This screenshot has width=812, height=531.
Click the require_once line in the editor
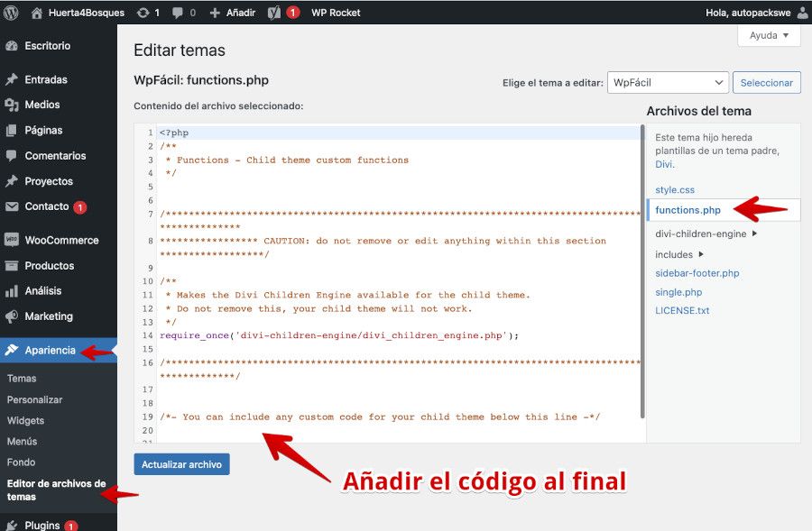pyautogui.click(x=339, y=335)
